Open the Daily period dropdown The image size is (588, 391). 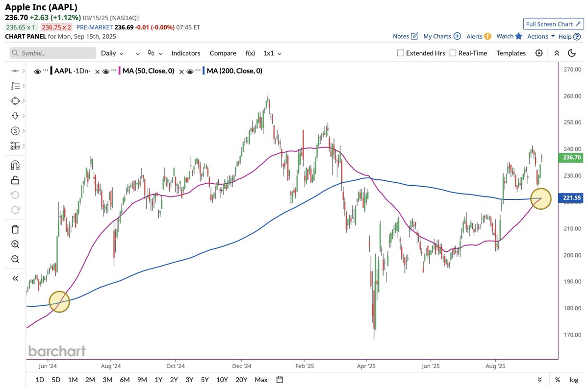point(112,53)
